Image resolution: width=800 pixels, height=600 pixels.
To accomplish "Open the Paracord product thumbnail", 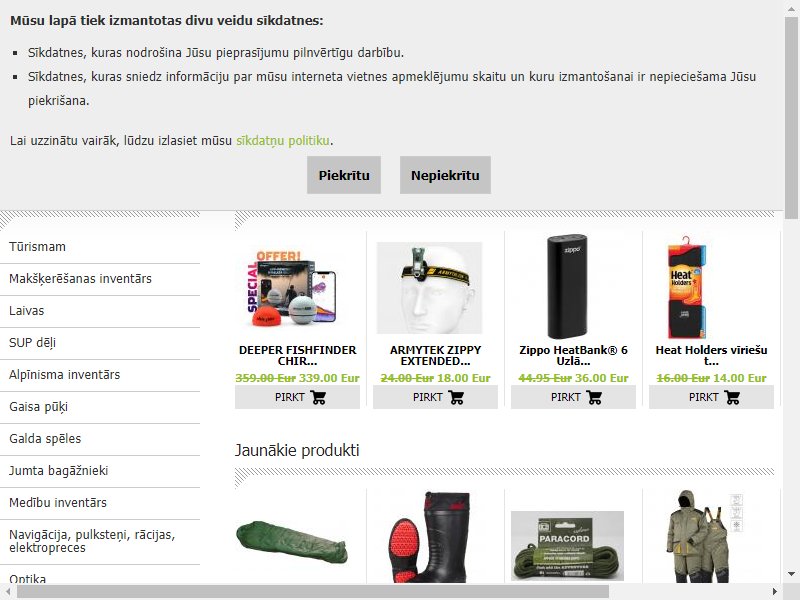I will coord(567,546).
